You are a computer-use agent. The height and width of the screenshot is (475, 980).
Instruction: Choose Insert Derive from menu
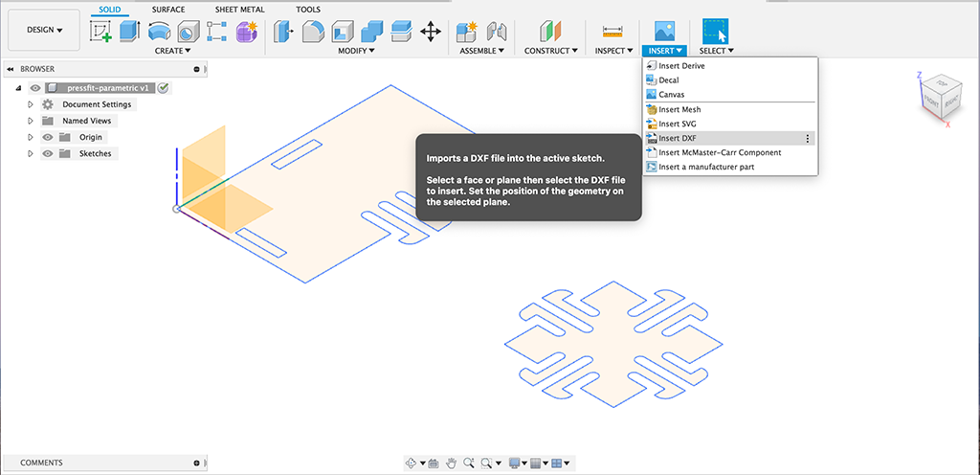(x=730, y=66)
